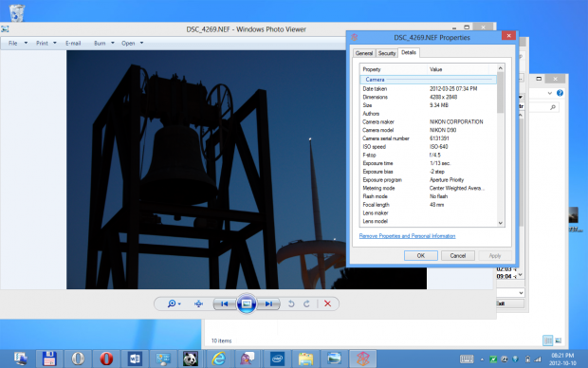Click the Exposure time 1/13 sec. value
The image size is (588, 368).
coord(440,163)
